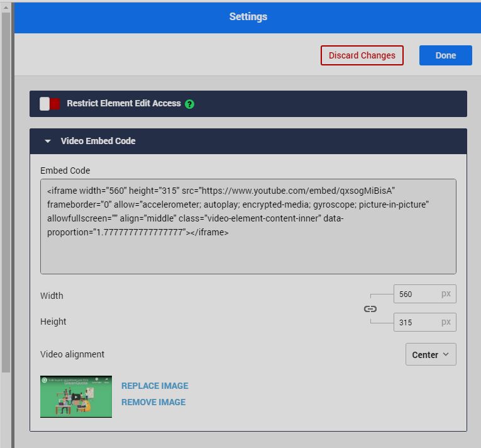Click the Video Embed Code header title
The image size is (481, 448).
(98, 142)
